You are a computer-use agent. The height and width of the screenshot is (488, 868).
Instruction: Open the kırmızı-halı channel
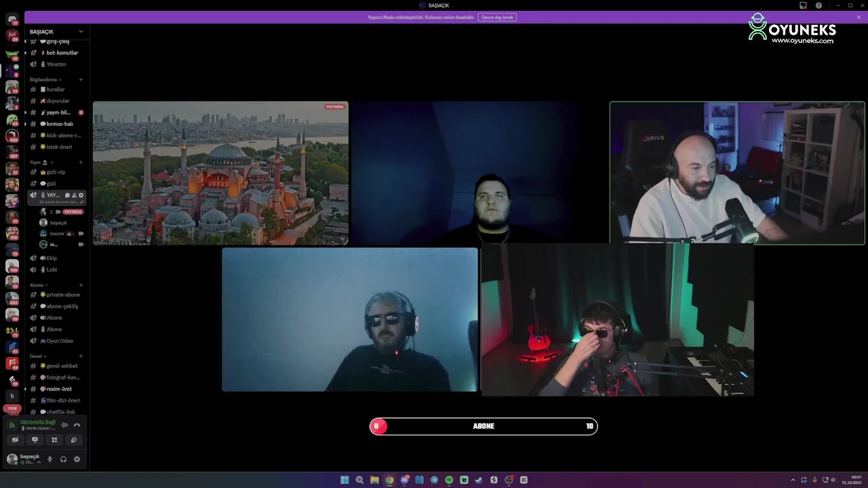point(56,124)
